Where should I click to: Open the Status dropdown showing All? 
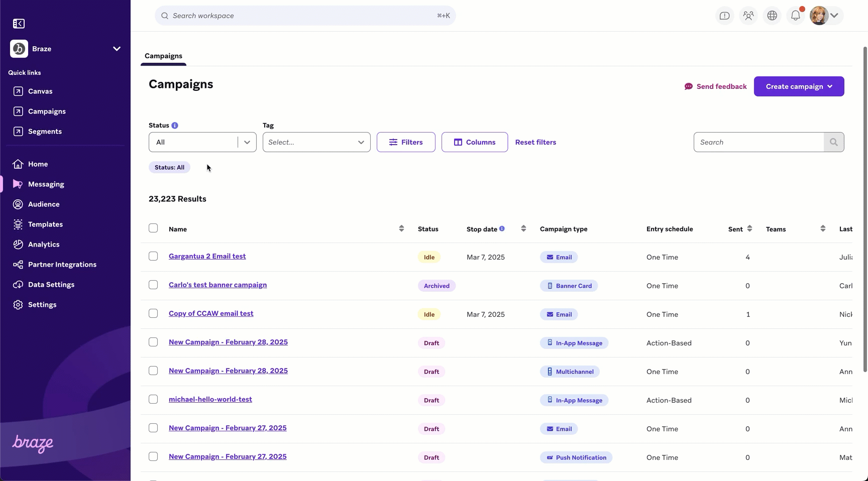tap(202, 142)
